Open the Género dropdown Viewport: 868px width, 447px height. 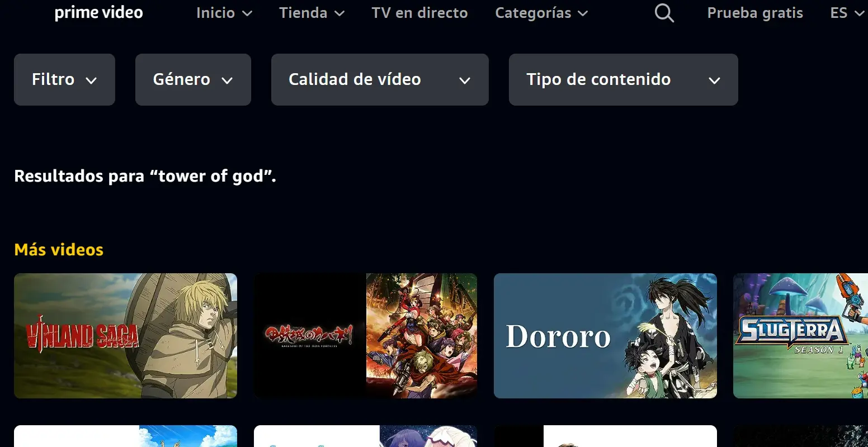193,79
